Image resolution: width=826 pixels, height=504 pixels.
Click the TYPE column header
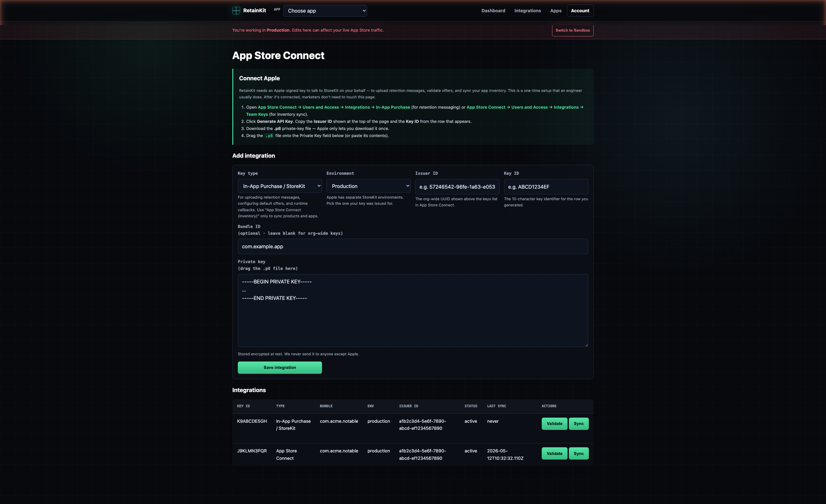coord(280,406)
